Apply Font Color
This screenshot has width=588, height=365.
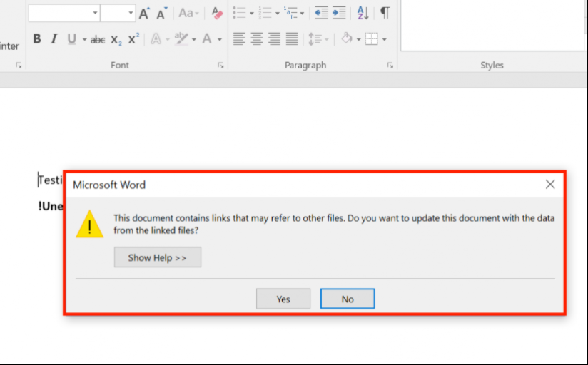(x=207, y=39)
